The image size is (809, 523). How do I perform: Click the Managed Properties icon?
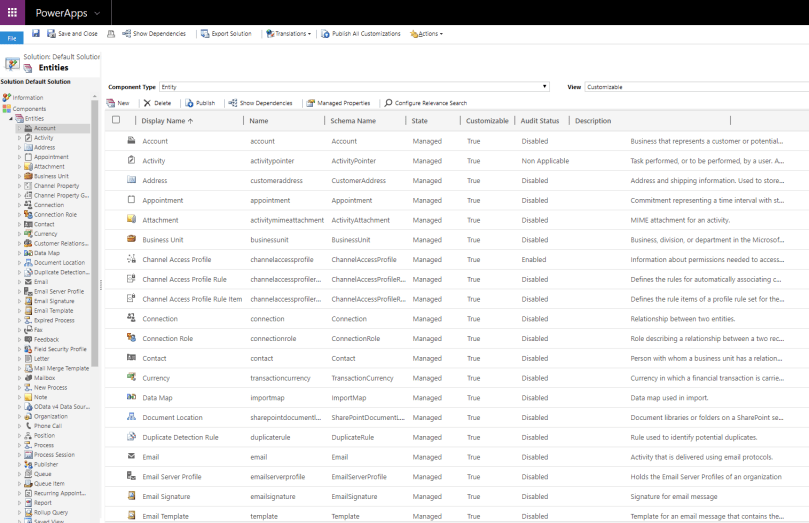click(x=311, y=103)
